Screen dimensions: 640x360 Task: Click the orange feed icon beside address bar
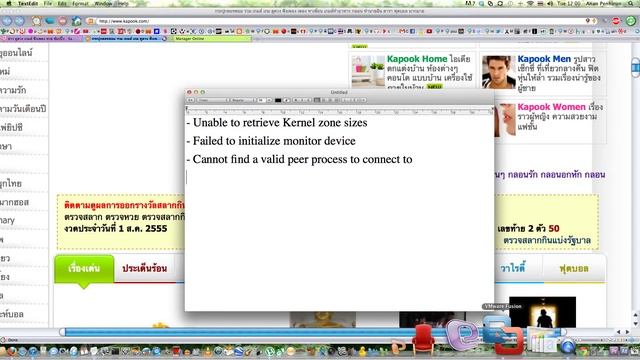pyautogui.click(x=90, y=21)
